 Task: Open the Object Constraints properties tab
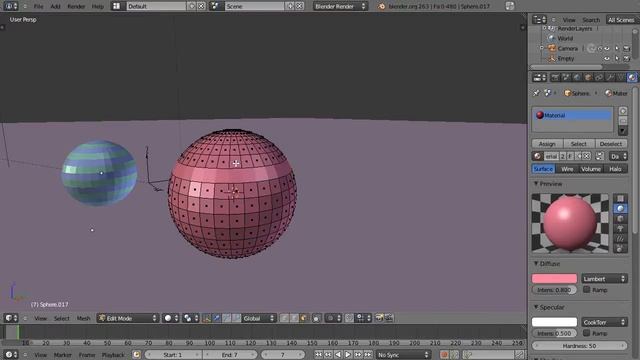pyautogui.click(x=599, y=78)
